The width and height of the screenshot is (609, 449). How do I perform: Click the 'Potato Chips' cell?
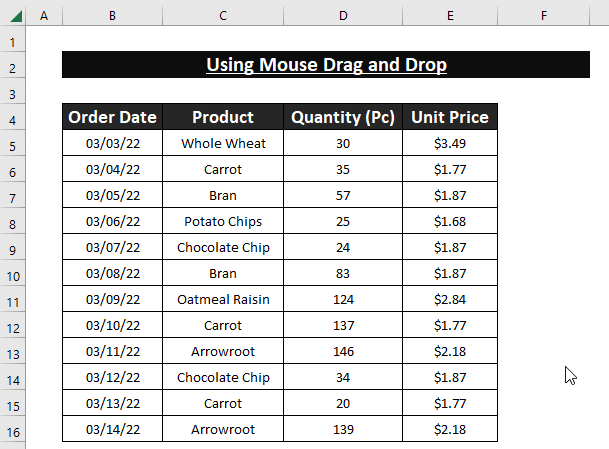point(223,221)
